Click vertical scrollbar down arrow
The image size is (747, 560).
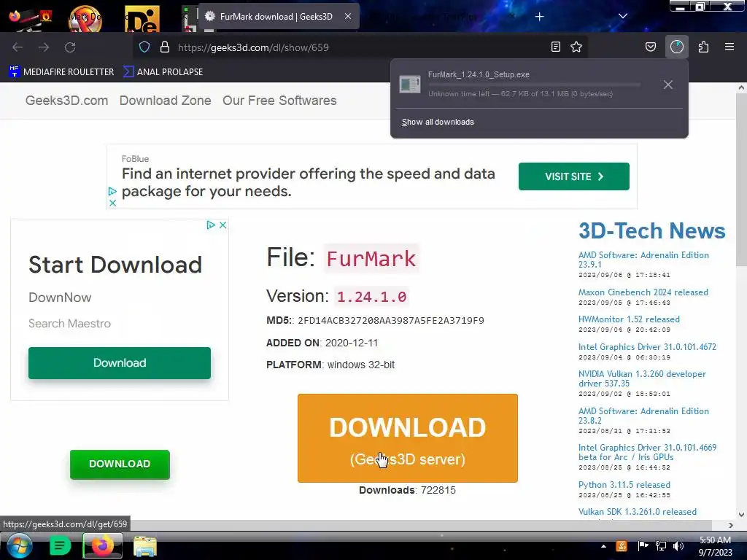[741, 514]
